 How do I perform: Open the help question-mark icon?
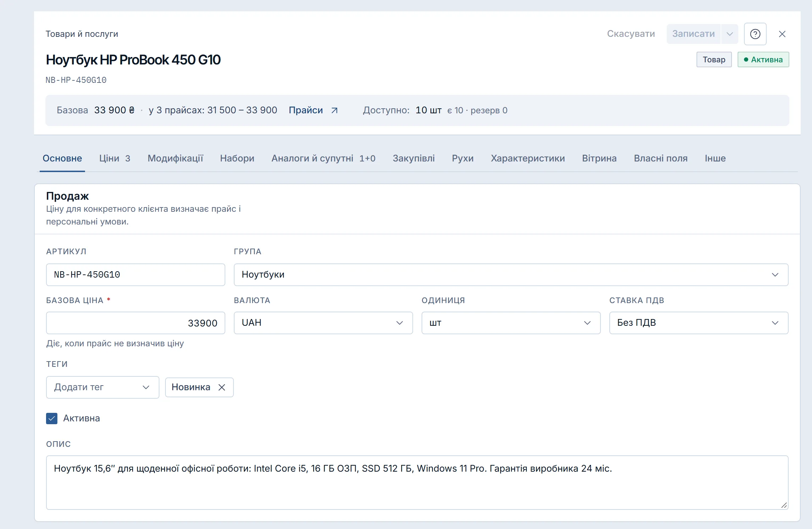click(x=755, y=34)
